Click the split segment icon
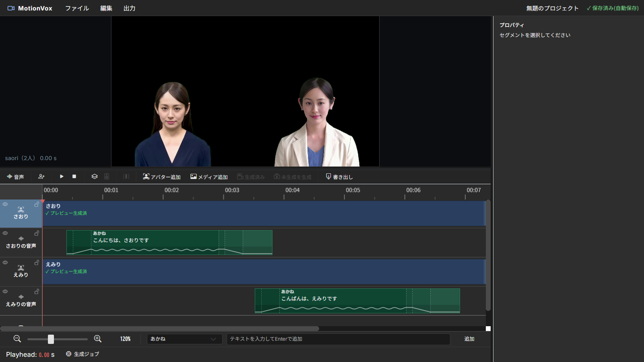Image resolution: width=644 pixels, height=362 pixels. 126,177
